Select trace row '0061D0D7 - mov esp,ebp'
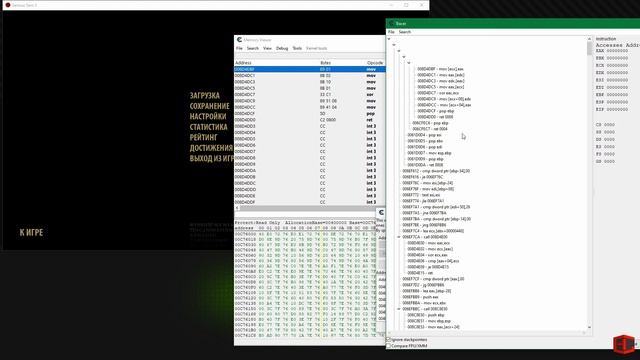The width and height of the screenshot is (640, 360). 429,153
